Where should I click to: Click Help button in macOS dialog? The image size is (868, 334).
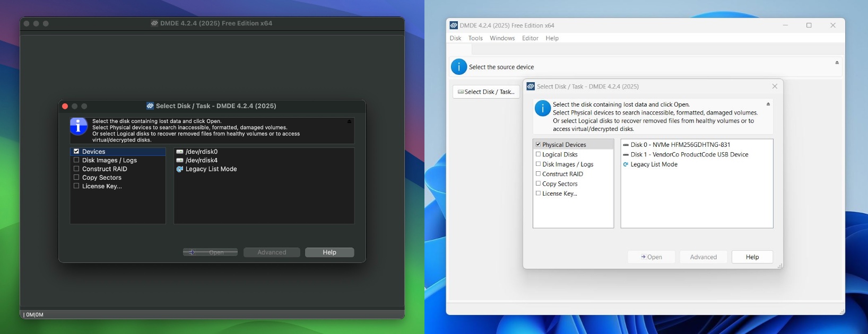click(329, 252)
